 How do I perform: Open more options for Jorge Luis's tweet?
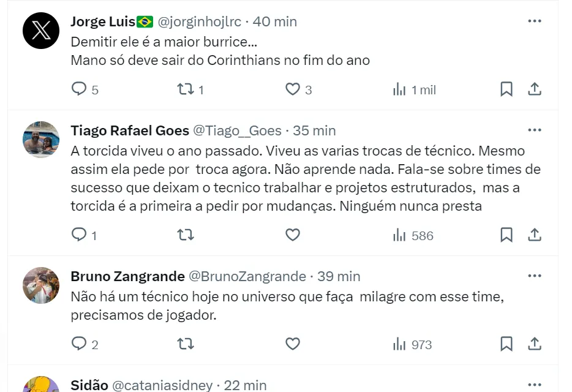point(535,21)
